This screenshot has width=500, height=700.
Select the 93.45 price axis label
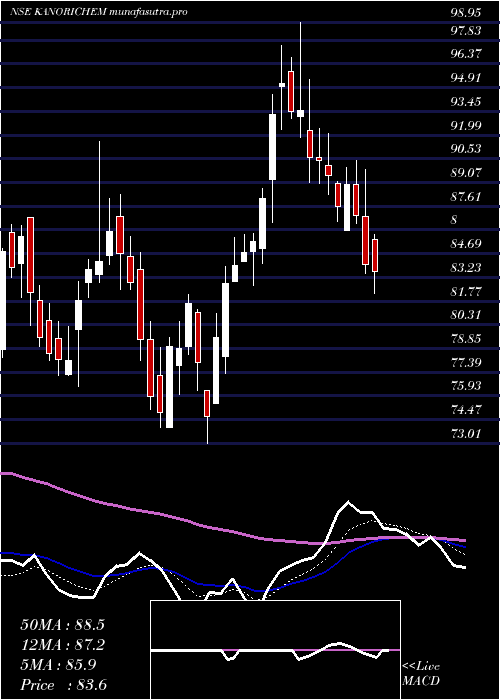[466, 102]
